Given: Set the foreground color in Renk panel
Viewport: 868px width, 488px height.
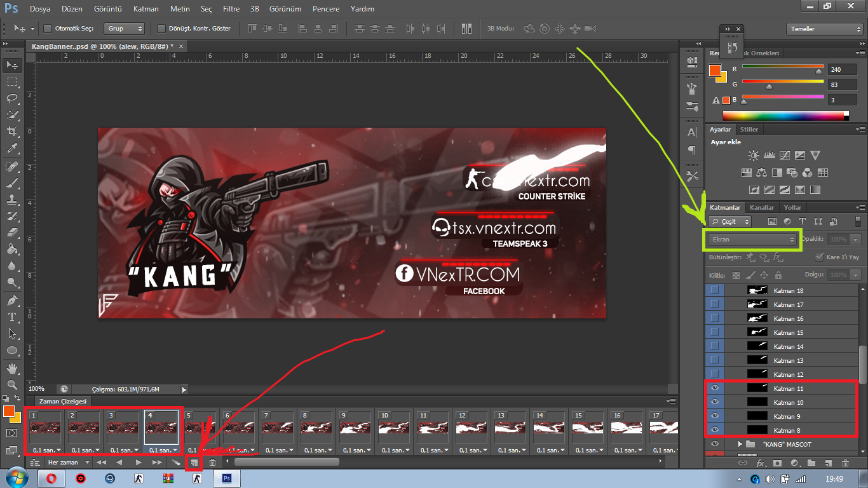Looking at the screenshot, I should 715,70.
